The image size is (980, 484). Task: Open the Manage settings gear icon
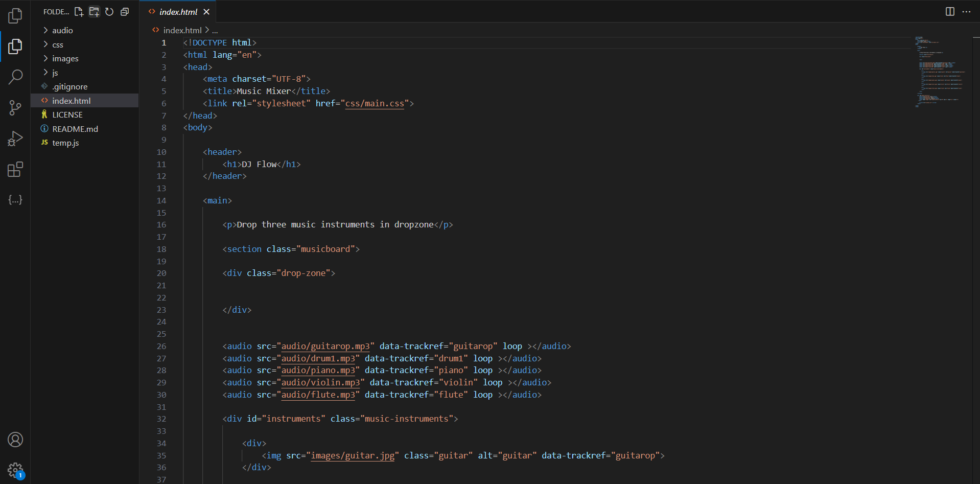pos(15,470)
